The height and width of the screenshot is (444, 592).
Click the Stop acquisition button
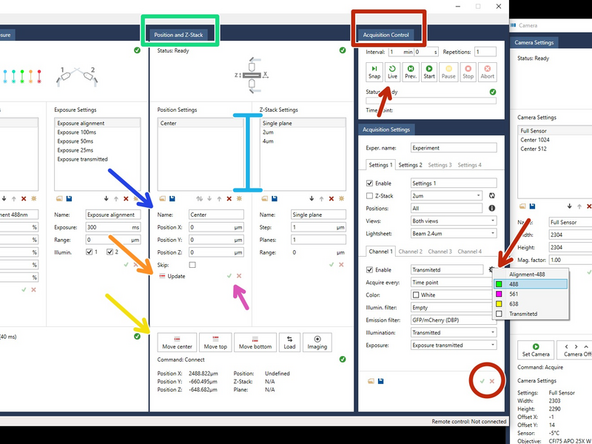[468, 72]
